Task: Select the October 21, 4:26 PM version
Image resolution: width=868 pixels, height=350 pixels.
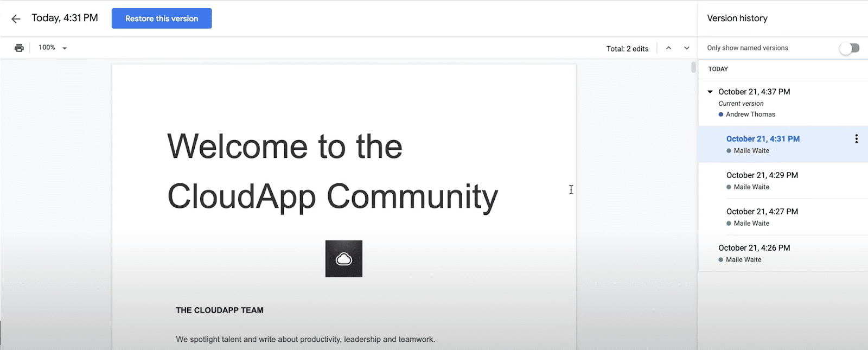Action: [783, 253]
